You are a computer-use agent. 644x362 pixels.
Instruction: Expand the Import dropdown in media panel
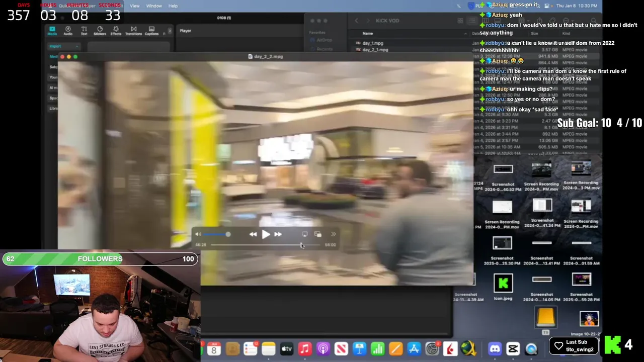(x=63, y=46)
